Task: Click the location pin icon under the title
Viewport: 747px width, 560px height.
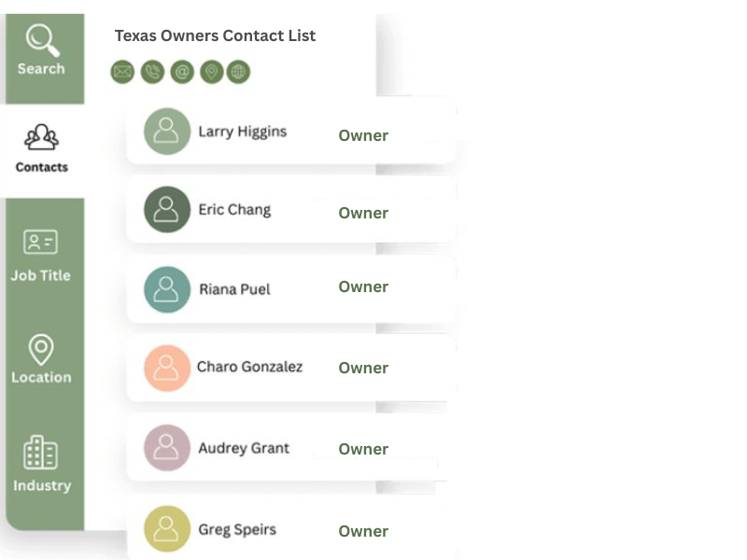Action: click(212, 72)
